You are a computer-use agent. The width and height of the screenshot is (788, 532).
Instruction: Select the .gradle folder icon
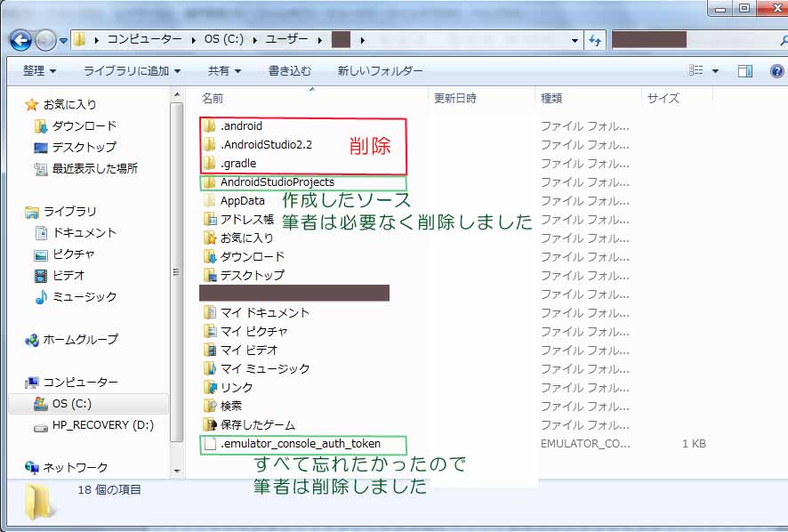click(x=210, y=164)
